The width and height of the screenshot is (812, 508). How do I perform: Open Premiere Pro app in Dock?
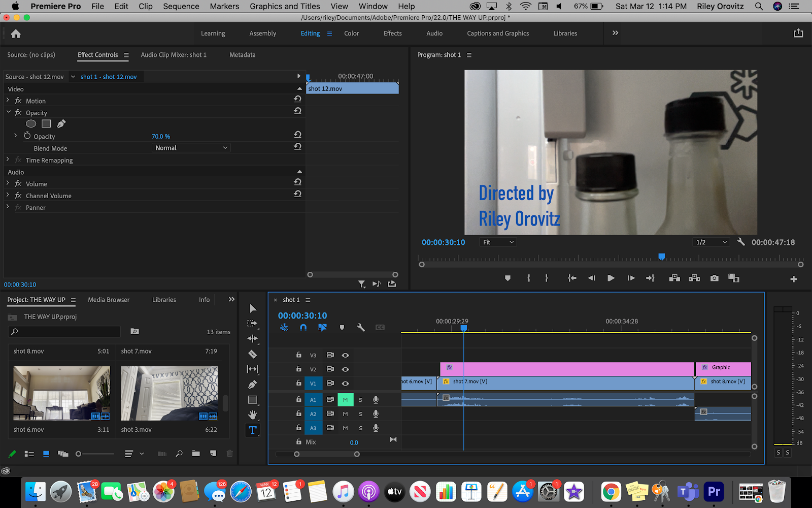[714, 491]
